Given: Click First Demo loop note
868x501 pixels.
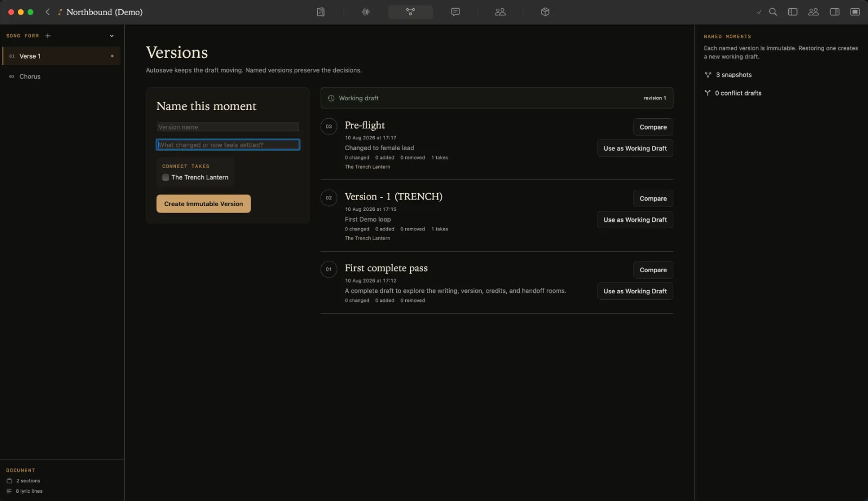Looking at the screenshot, I should [x=368, y=220].
